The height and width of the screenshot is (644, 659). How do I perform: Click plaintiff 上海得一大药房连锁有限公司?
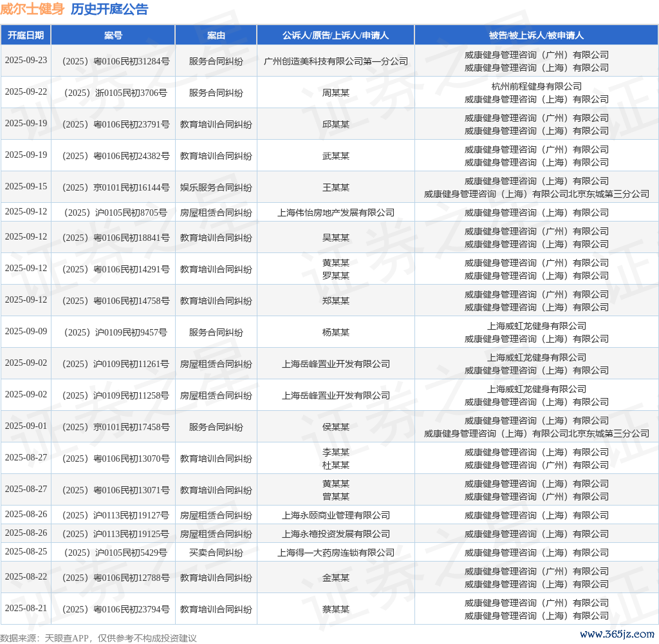pyautogui.click(x=335, y=553)
